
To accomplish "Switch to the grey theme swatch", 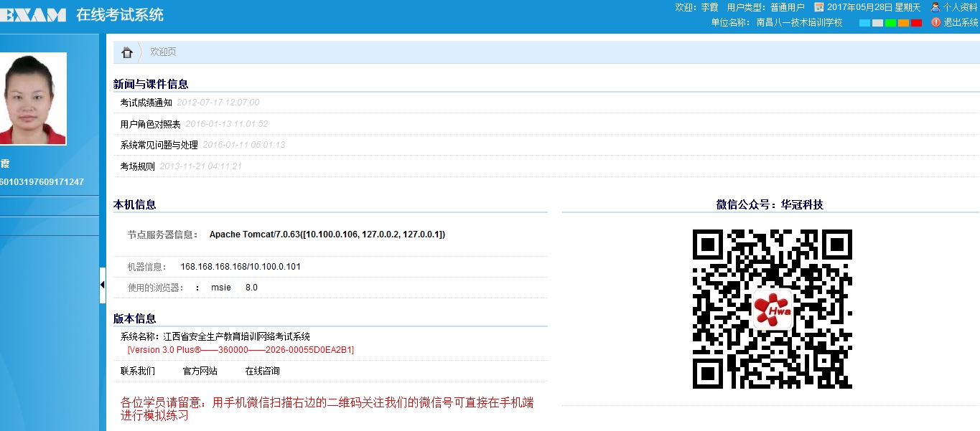I will pos(877,23).
